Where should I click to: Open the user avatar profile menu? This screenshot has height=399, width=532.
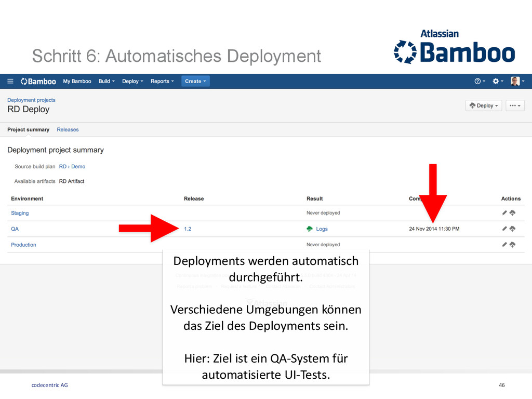point(517,81)
